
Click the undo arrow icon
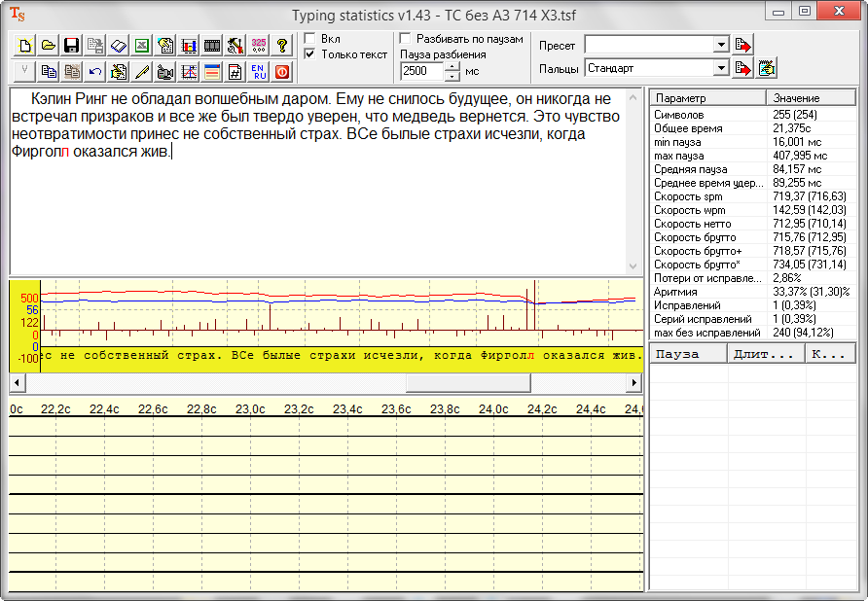(x=94, y=71)
